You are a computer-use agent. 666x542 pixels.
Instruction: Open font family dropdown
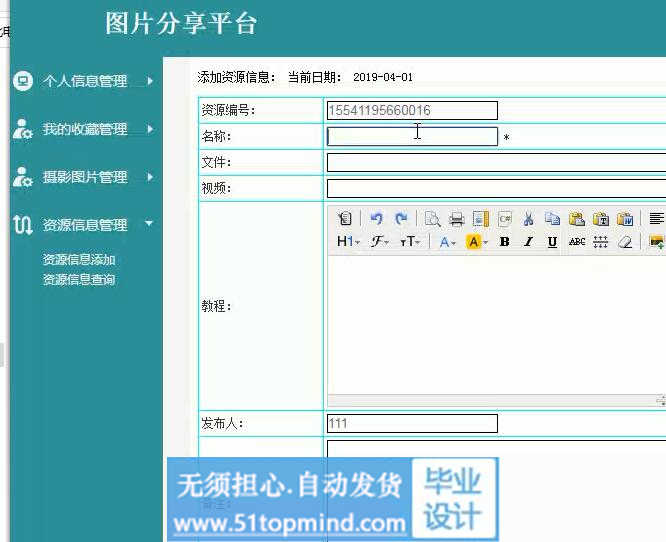pyautogui.click(x=379, y=242)
